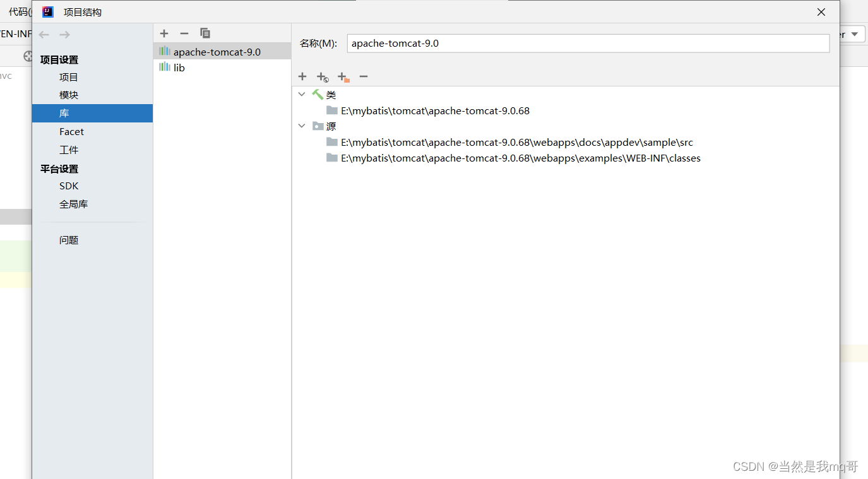This screenshot has height=479, width=868.
Task: Click the library name input field
Action: (588, 44)
